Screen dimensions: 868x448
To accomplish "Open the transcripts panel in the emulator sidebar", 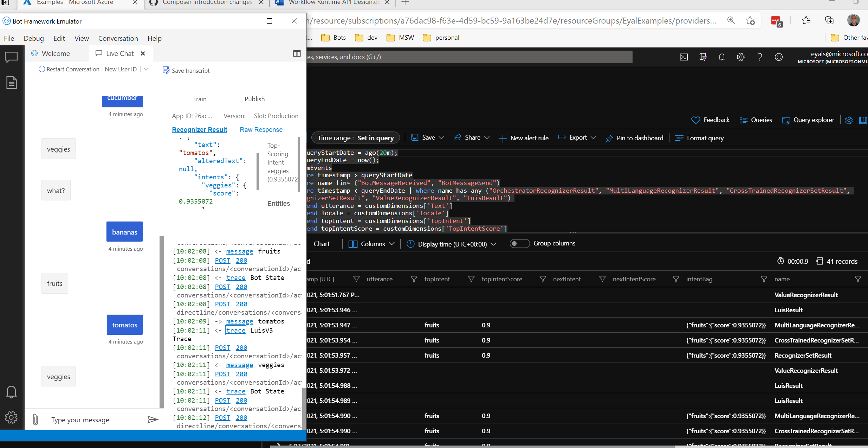I will 11,82.
